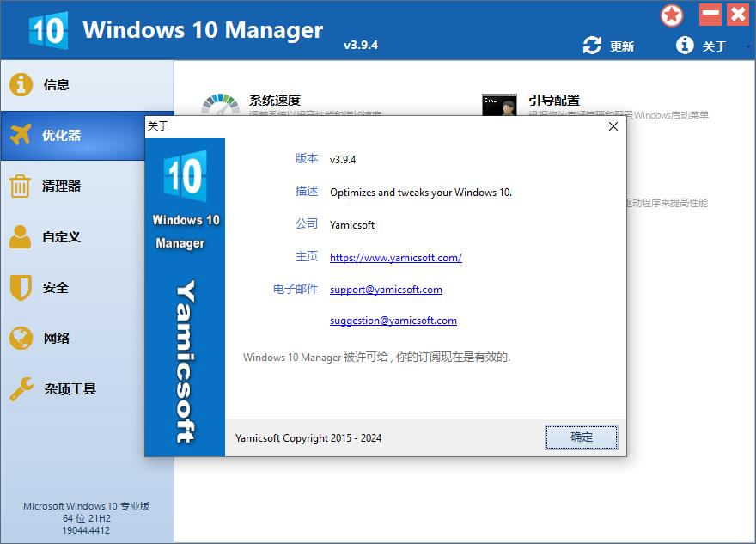Click the build number 19044.4412 text
The image size is (756, 544).
point(86,530)
